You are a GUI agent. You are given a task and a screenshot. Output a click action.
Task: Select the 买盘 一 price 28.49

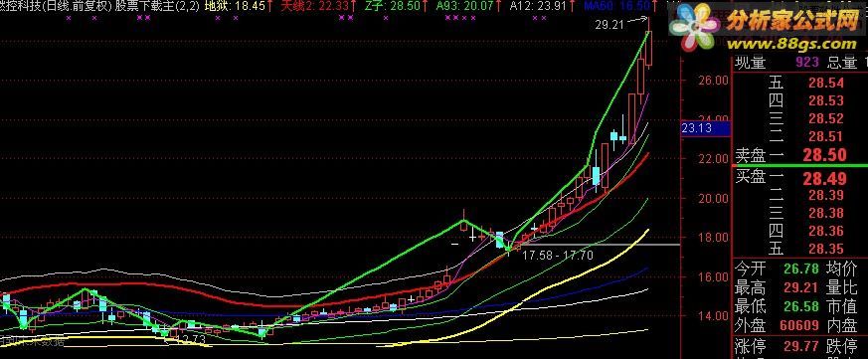pos(825,178)
